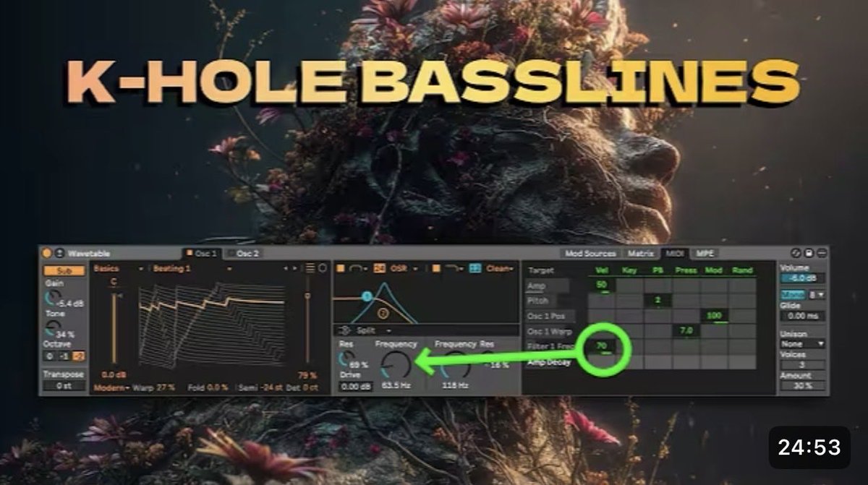Open the Mod Sources tab
Image resolution: width=868 pixels, height=485 pixels.
point(590,254)
